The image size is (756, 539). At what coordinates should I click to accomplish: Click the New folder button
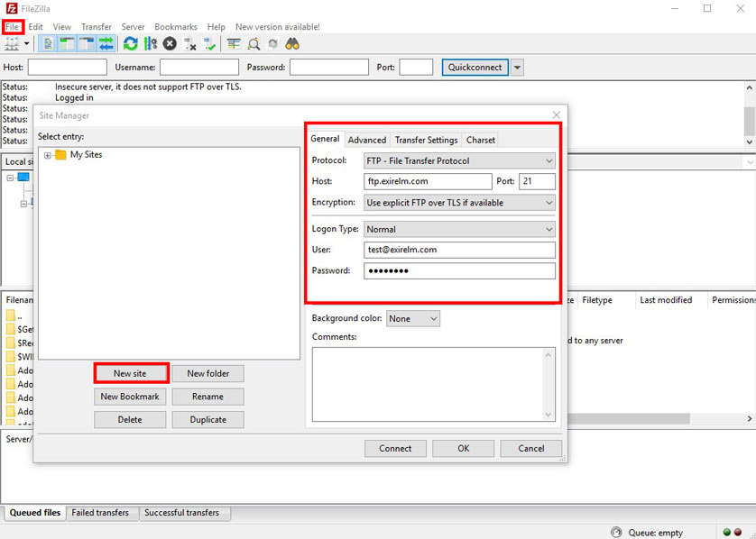(207, 373)
